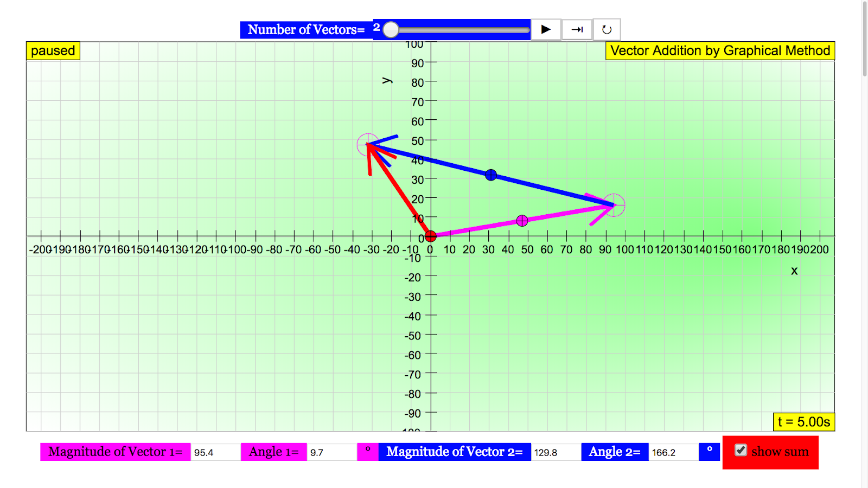Click the Magnitude of Vector 2 label
Image resolution: width=868 pixels, height=488 pixels.
tap(455, 452)
